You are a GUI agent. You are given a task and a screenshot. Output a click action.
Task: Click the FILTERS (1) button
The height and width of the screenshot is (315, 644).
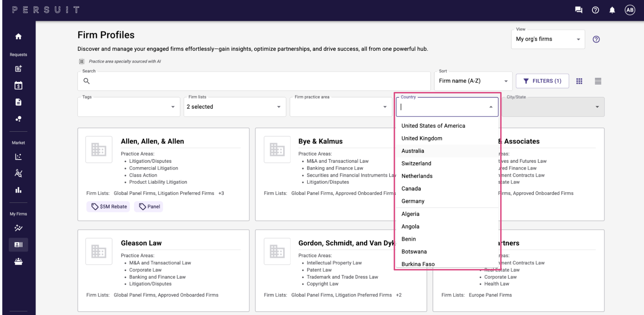542,81
